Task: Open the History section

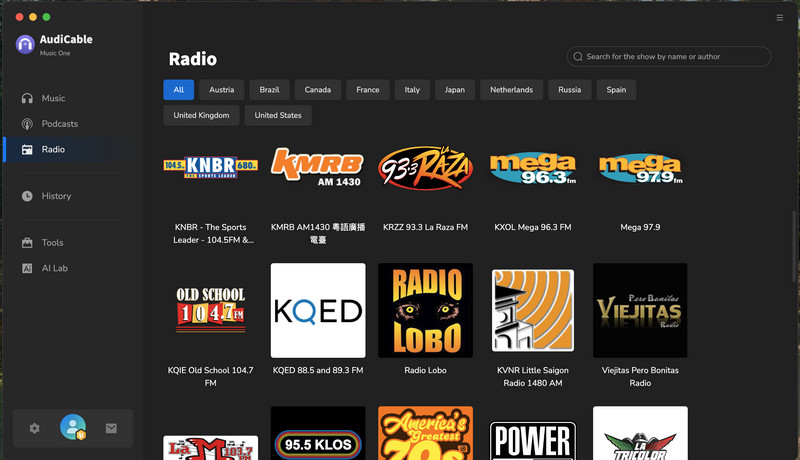Action: click(56, 196)
